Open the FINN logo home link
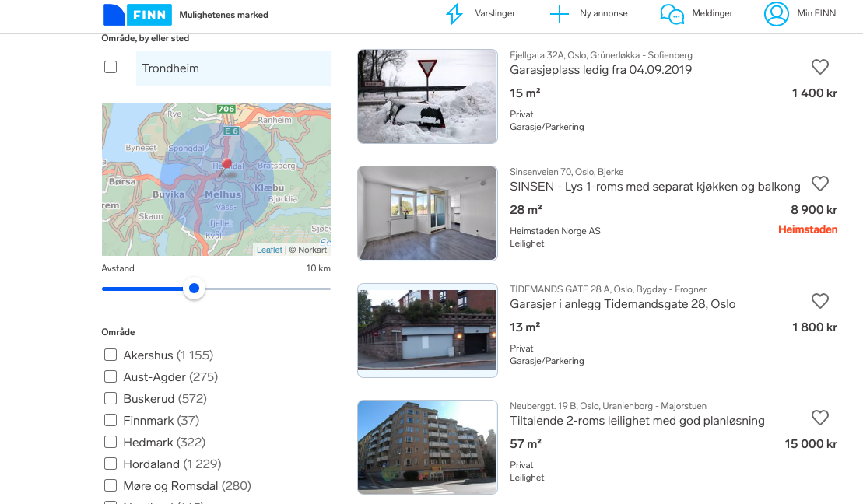Viewport: 863px width, 504px height. tap(138, 15)
